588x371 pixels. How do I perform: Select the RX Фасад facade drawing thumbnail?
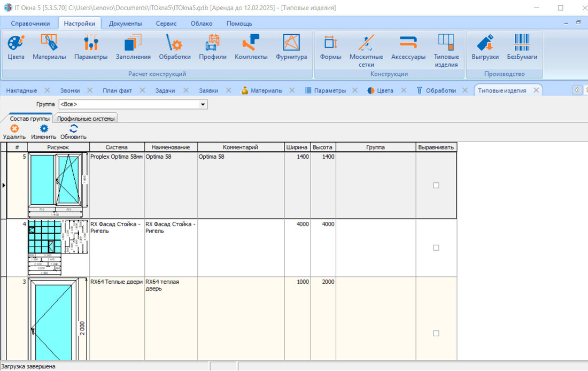pos(58,248)
